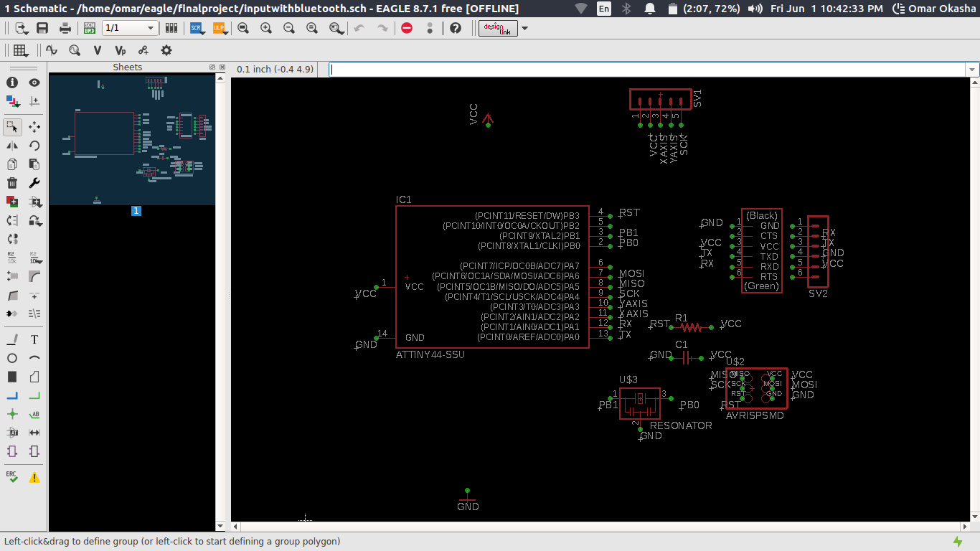The image size is (980, 551).
Task: Select the Add part tool
Action: [12, 202]
